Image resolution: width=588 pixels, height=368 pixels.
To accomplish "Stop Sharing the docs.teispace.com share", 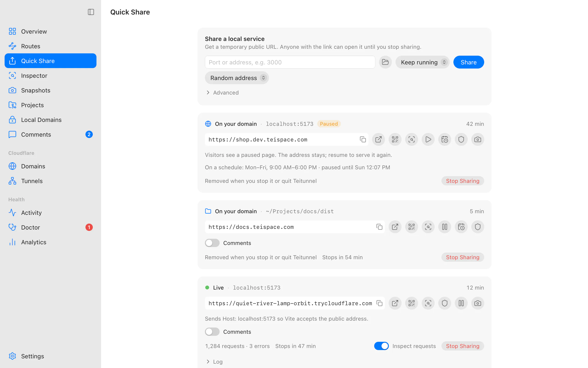I will tap(462, 257).
